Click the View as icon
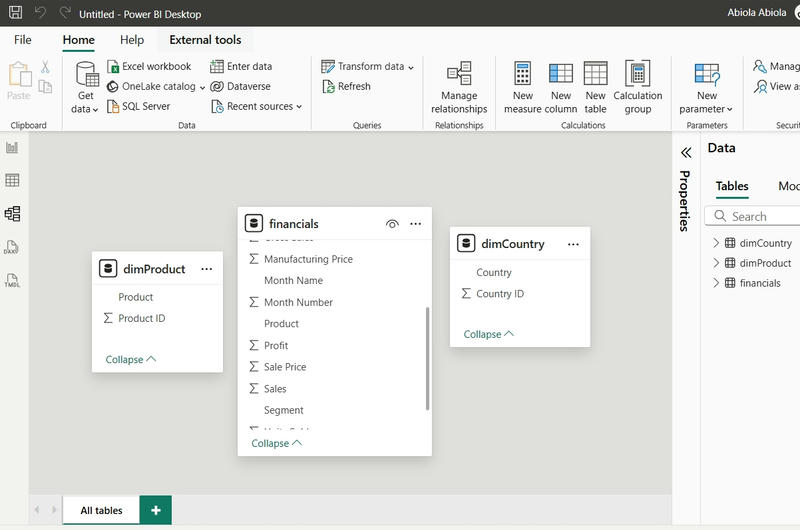This screenshot has height=530, width=800. pos(761,86)
